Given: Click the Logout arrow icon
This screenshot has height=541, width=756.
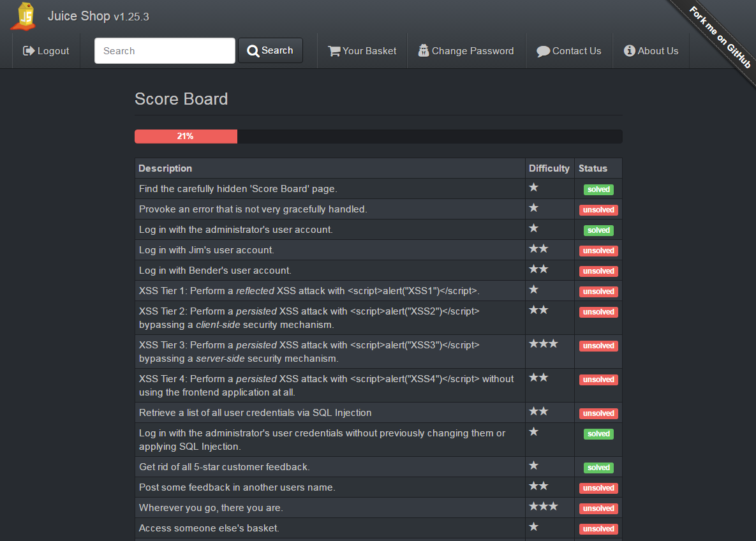Looking at the screenshot, I should (x=29, y=51).
